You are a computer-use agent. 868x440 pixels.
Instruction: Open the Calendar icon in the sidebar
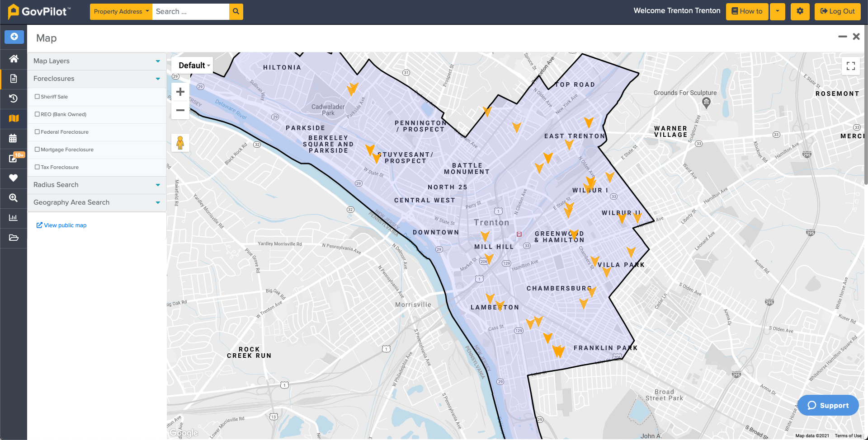click(14, 139)
